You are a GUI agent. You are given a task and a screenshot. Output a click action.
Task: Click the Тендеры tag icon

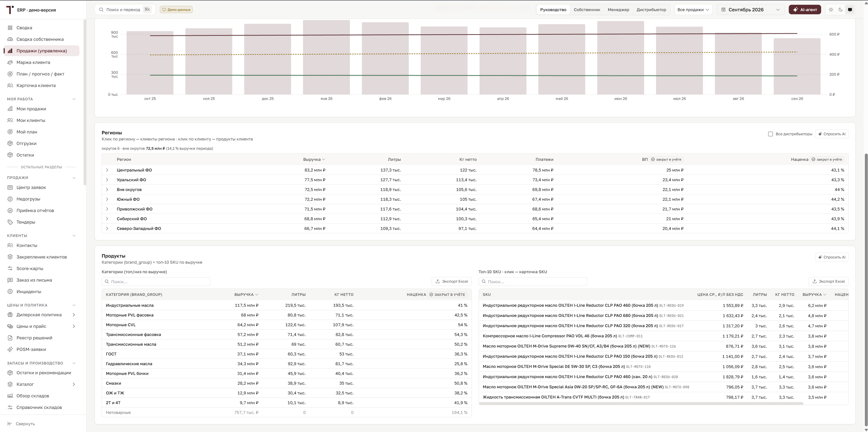[x=10, y=222]
